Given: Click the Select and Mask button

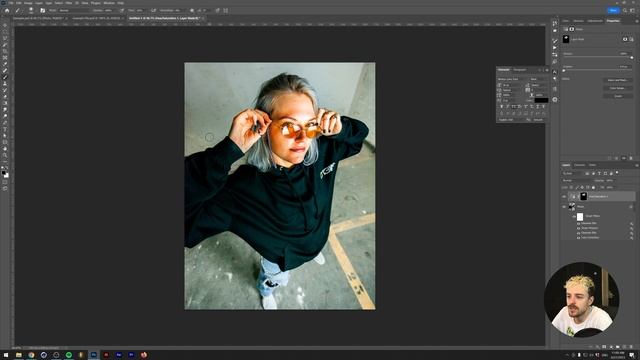Looking at the screenshot, I should point(618,80).
